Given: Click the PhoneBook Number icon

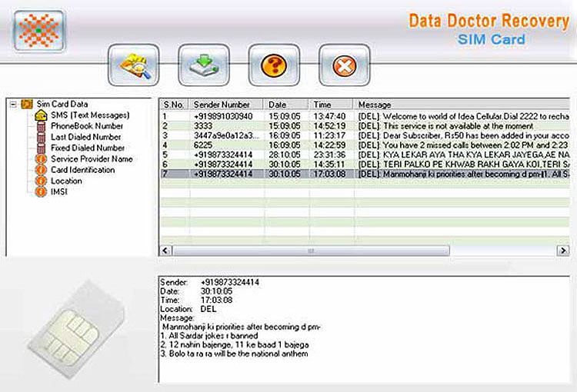Looking at the screenshot, I should tap(42, 127).
